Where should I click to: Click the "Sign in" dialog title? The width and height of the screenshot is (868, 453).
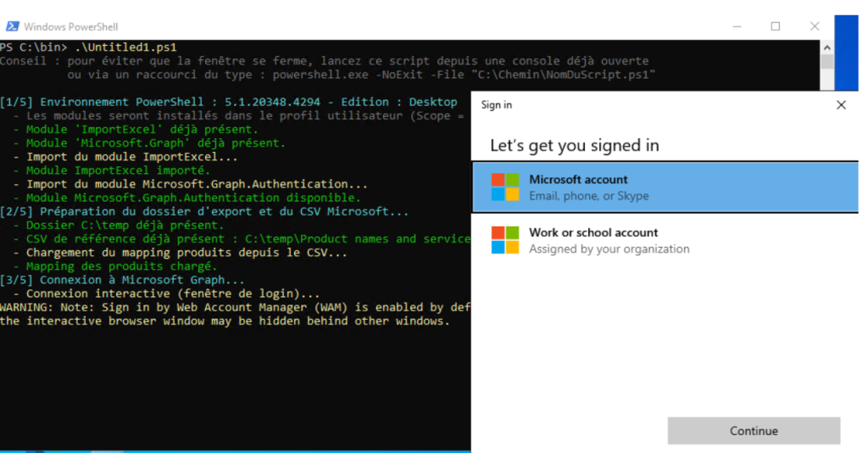click(496, 105)
